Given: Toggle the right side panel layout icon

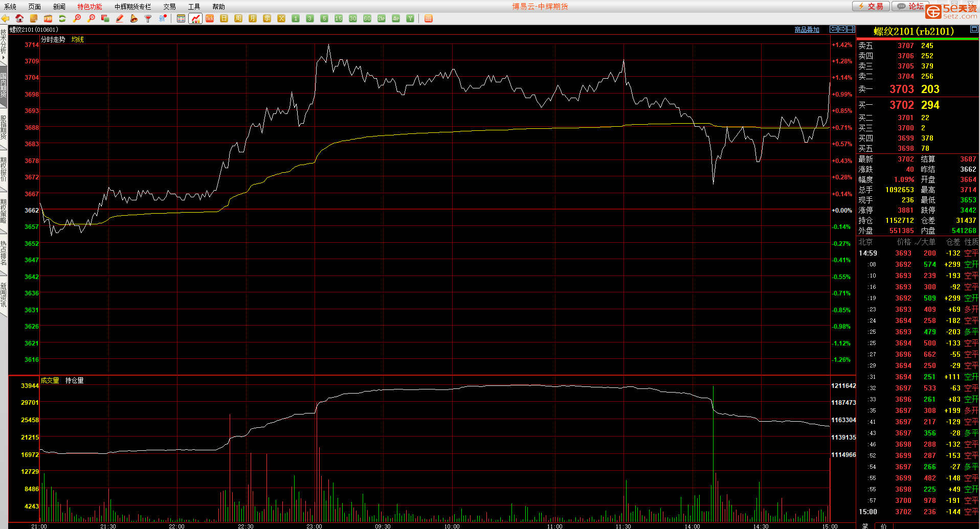Looking at the screenshot, I should (x=851, y=29).
